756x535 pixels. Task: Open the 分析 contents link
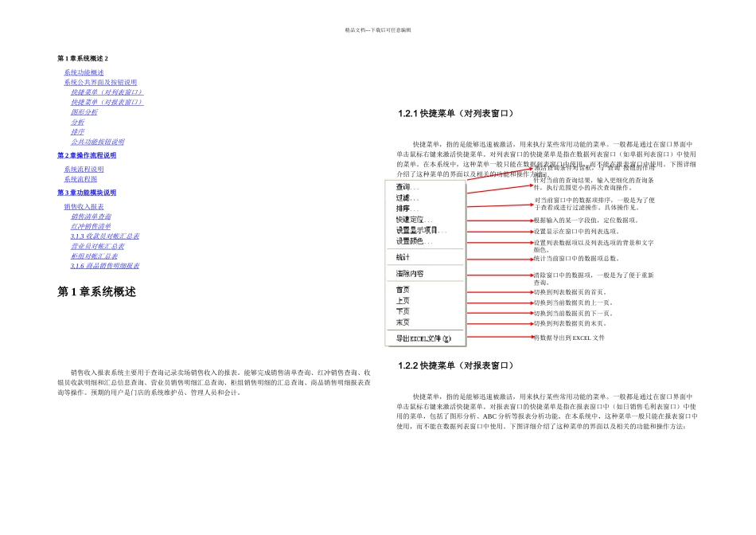click(x=78, y=122)
